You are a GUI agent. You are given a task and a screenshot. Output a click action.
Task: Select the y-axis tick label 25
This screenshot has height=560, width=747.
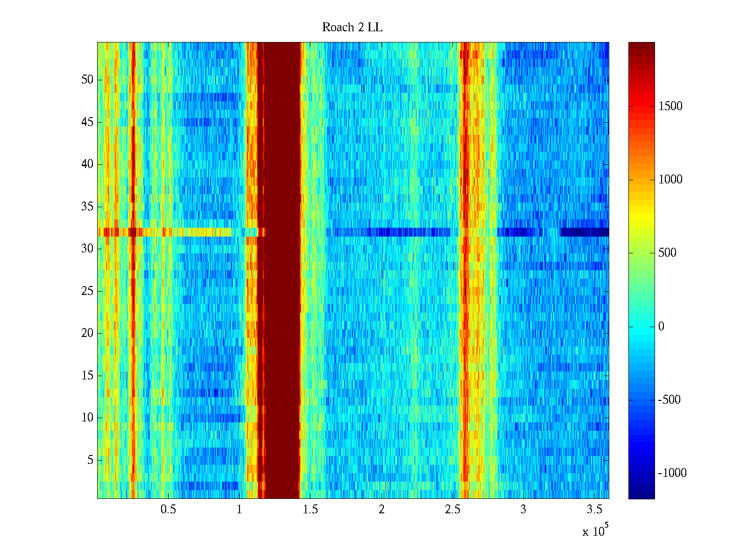point(87,291)
